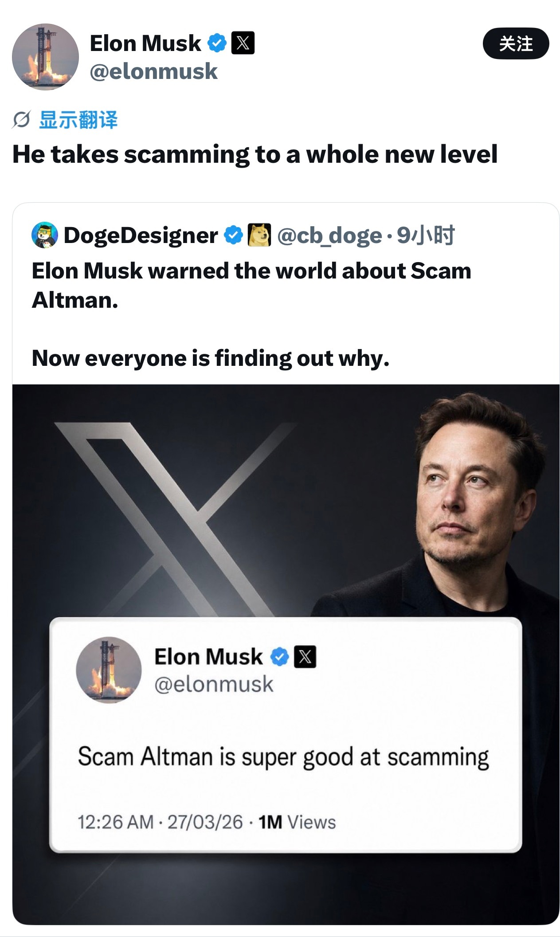Open the Elon Musk display name in the header
The image size is (560, 937).
(x=145, y=43)
